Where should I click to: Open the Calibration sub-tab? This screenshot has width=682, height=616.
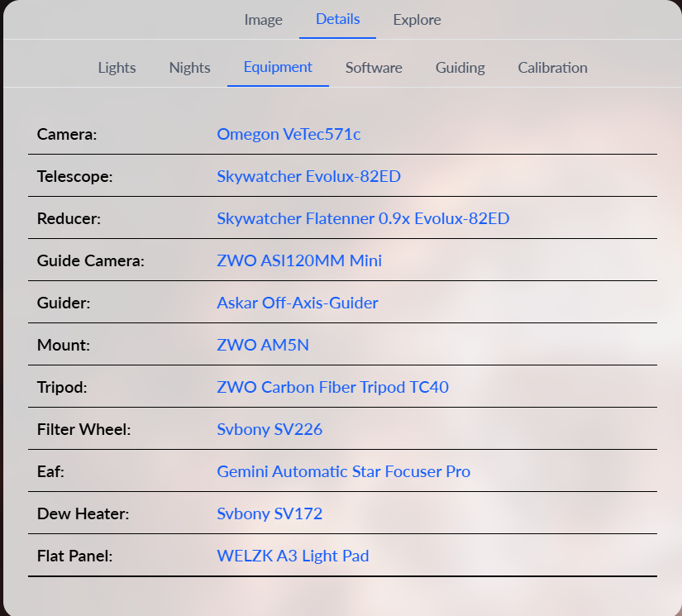552,68
